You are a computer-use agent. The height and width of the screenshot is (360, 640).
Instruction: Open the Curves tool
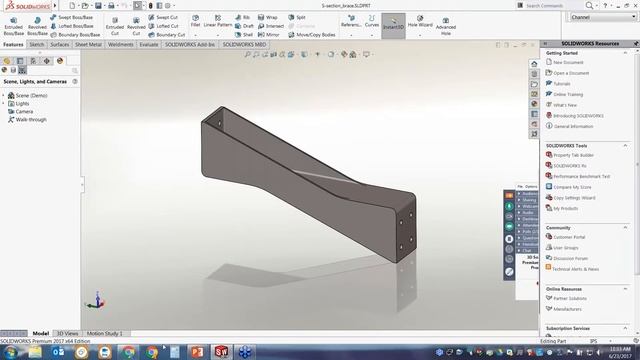click(372, 21)
